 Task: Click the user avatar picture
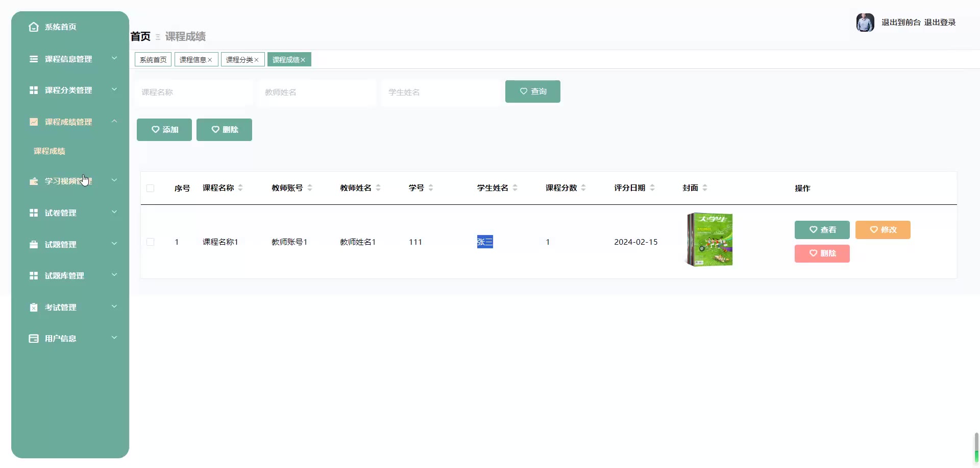(865, 22)
